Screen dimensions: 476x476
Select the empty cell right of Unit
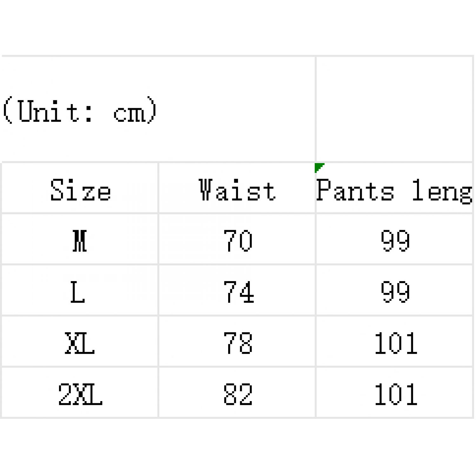[x=394, y=109]
